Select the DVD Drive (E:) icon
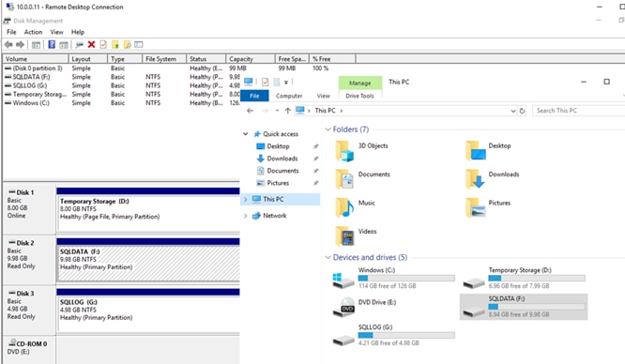 click(343, 308)
